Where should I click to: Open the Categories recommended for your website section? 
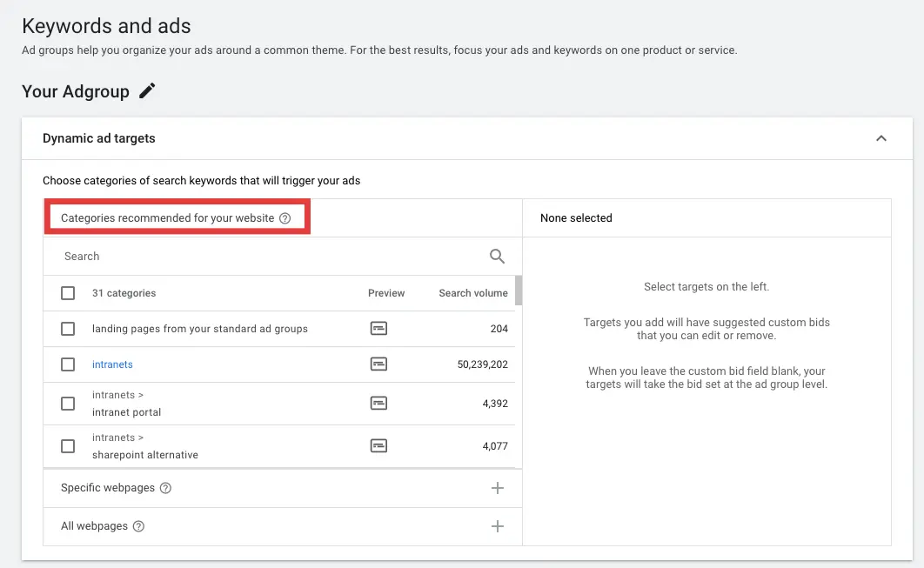167,218
